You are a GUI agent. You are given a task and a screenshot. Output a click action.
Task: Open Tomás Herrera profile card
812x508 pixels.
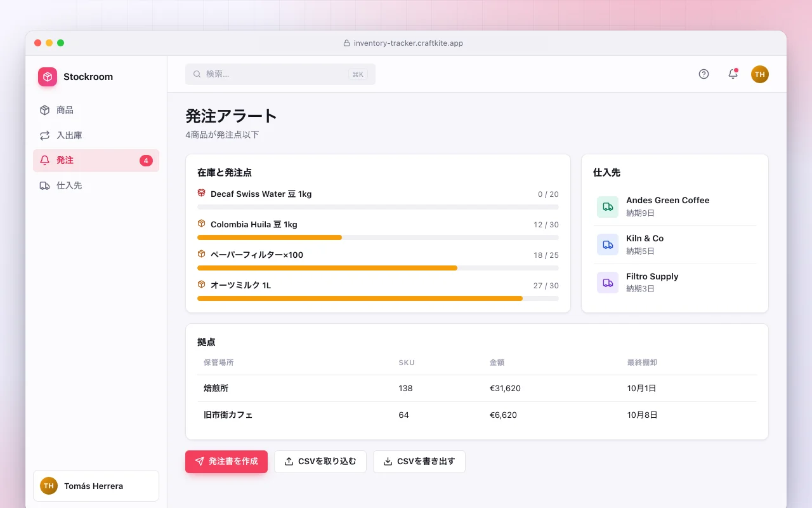[x=96, y=486]
